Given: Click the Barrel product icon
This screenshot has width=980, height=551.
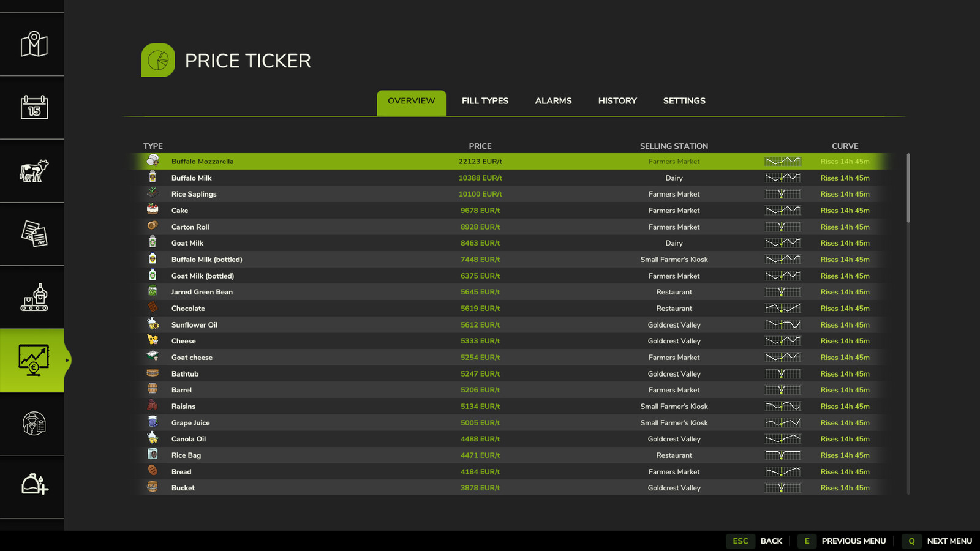Looking at the screenshot, I should coord(153,389).
